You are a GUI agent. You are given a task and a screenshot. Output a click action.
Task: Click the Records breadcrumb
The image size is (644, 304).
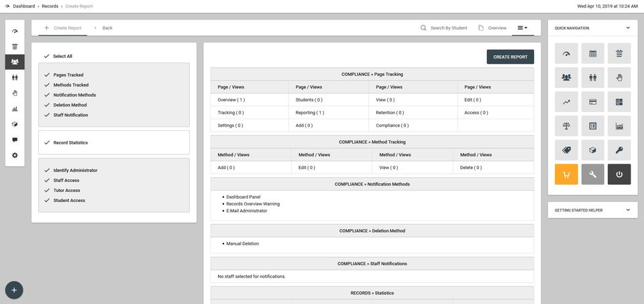50,6
